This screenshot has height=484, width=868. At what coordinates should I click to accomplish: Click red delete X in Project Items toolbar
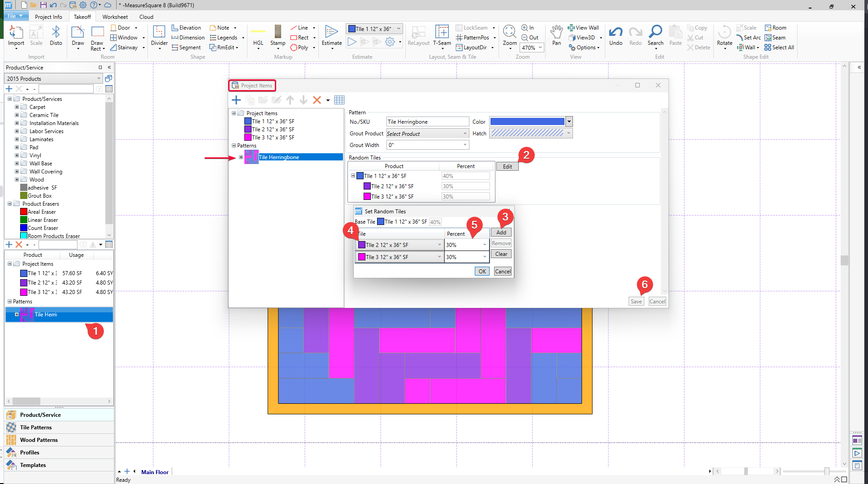(317, 100)
